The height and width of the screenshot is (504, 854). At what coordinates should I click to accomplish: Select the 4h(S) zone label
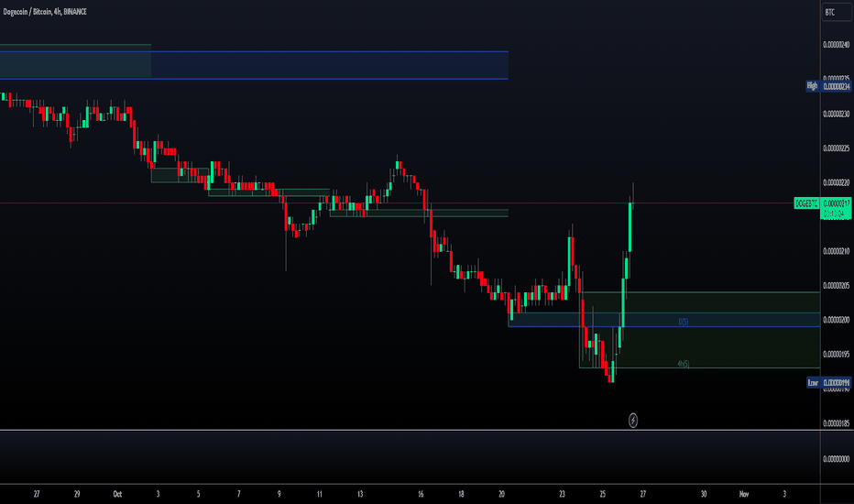tap(683, 364)
